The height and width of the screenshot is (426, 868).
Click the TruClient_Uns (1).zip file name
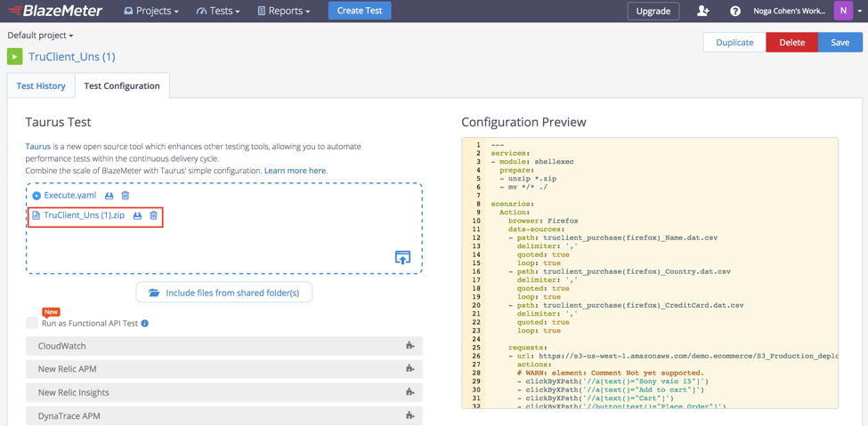84,215
